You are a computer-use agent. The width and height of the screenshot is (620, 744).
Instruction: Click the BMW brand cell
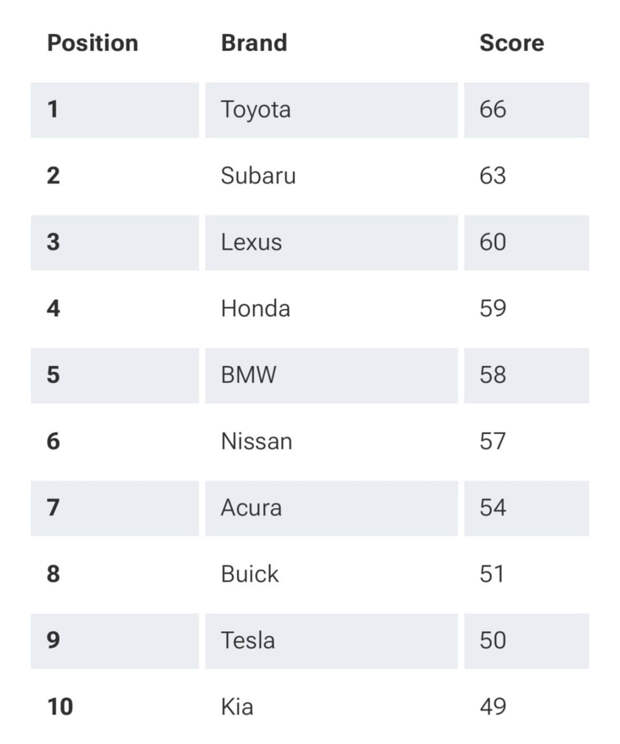pos(248,375)
